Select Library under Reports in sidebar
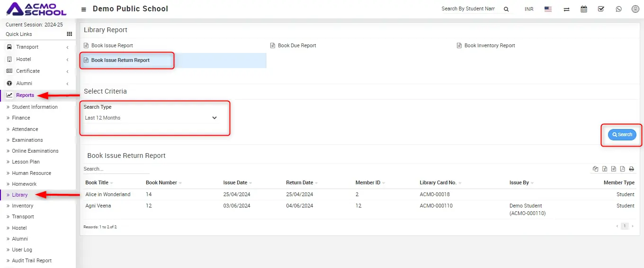 click(20, 195)
